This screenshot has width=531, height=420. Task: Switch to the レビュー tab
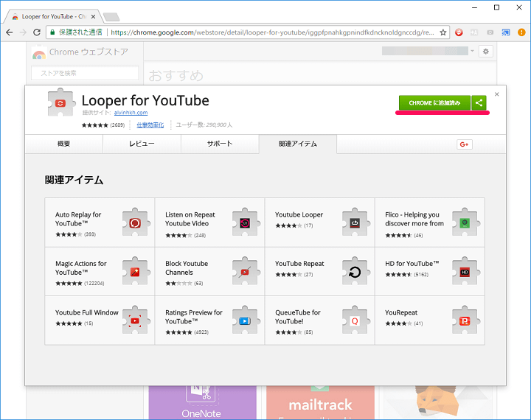[142, 144]
